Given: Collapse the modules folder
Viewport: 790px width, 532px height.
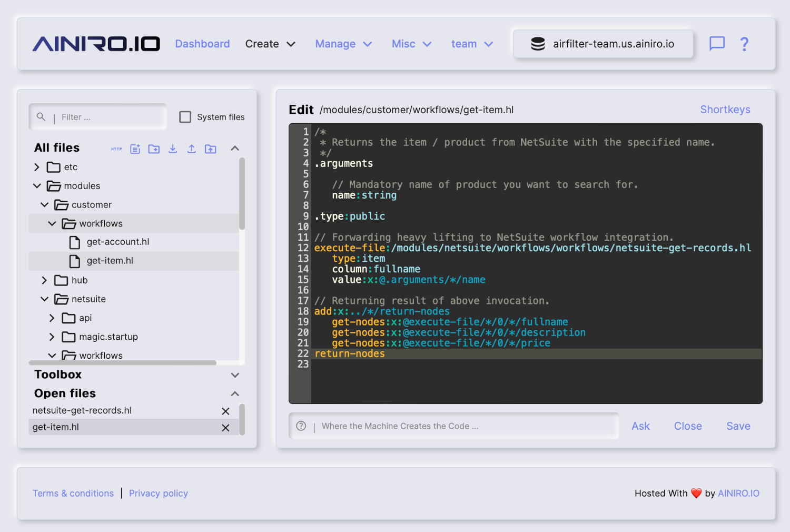Looking at the screenshot, I should (x=37, y=186).
